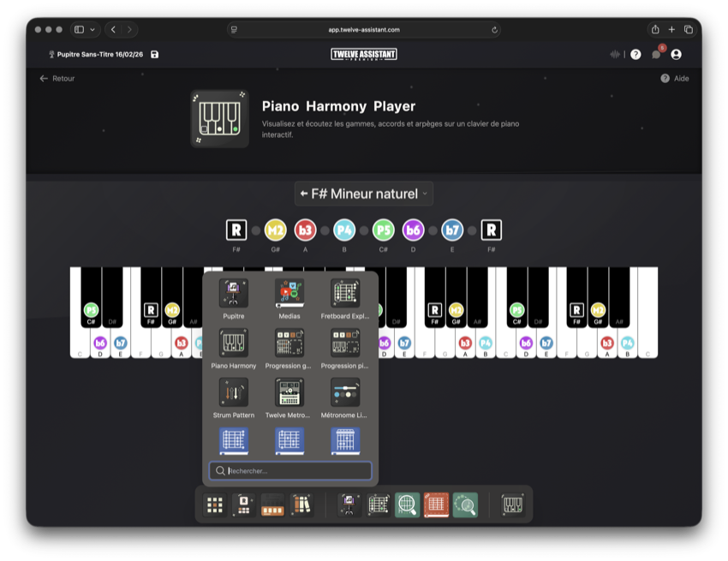Select the Strum Pattern app icon

pos(233,393)
